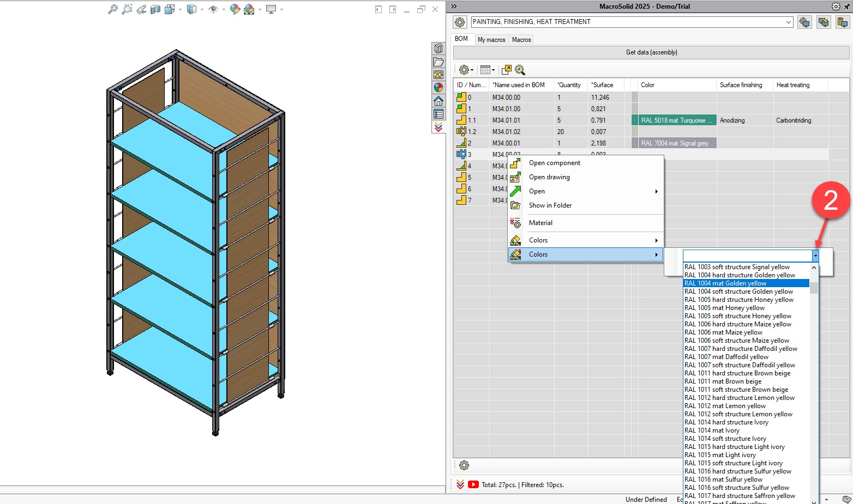This screenshot has width=853, height=504.
Task: Click the RAL 7004 mat Signal grey cell
Action: click(676, 143)
